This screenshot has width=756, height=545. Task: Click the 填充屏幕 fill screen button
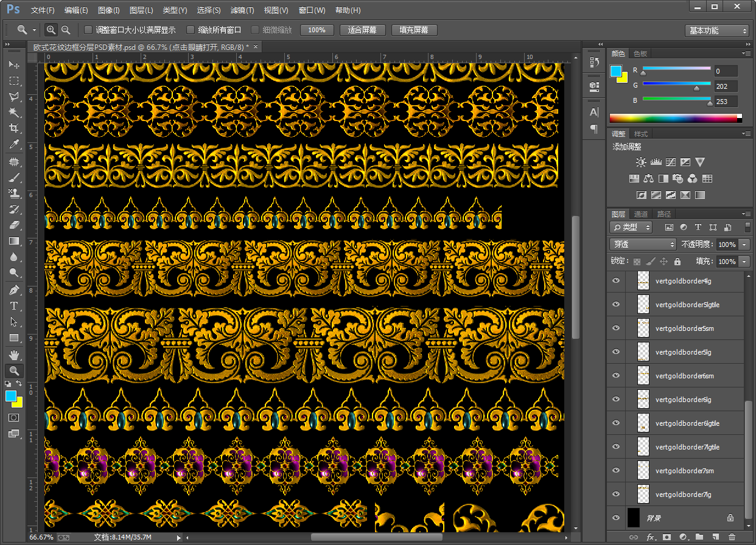414,30
